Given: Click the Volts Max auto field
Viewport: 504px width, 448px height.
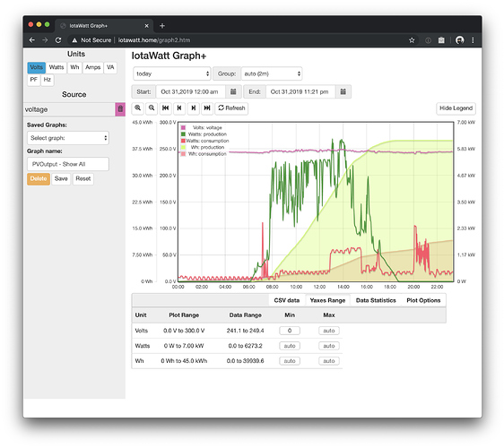Looking at the screenshot, I should (329, 331).
